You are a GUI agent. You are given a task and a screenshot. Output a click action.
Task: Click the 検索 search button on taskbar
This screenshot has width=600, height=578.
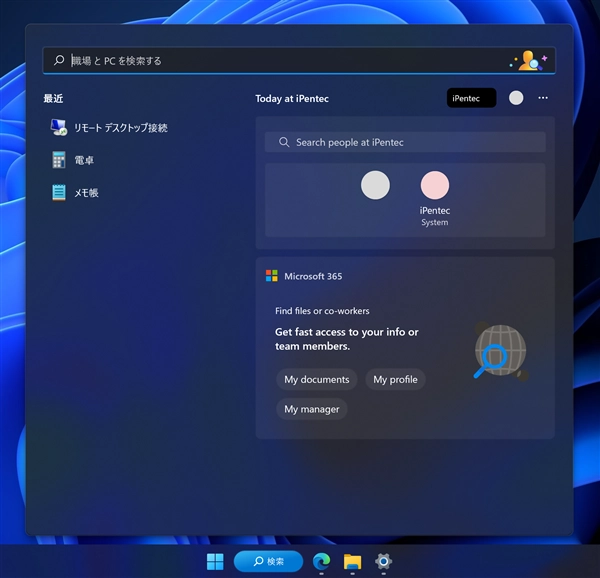(268, 561)
